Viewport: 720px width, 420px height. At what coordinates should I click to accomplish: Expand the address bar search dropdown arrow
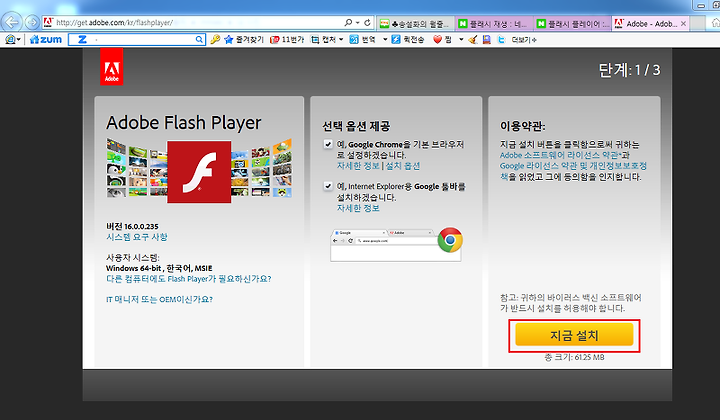(x=357, y=22)
